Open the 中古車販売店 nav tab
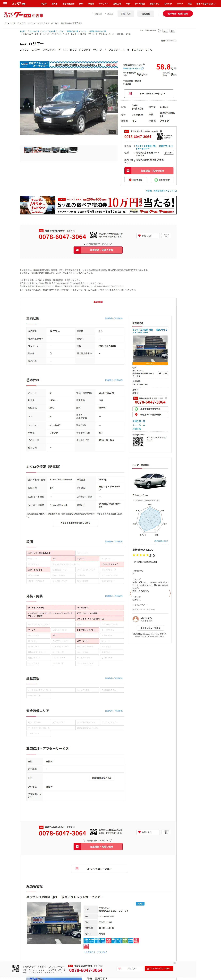The image size is (221, 980). coord(68,3)
